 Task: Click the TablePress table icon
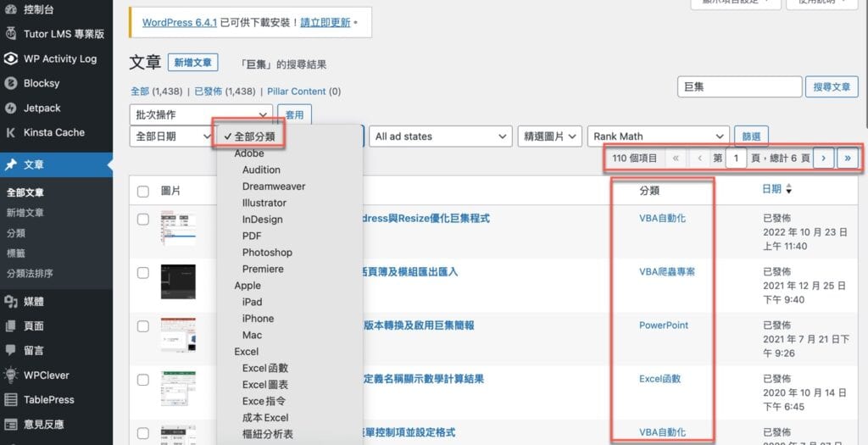[x=10, y=399]
